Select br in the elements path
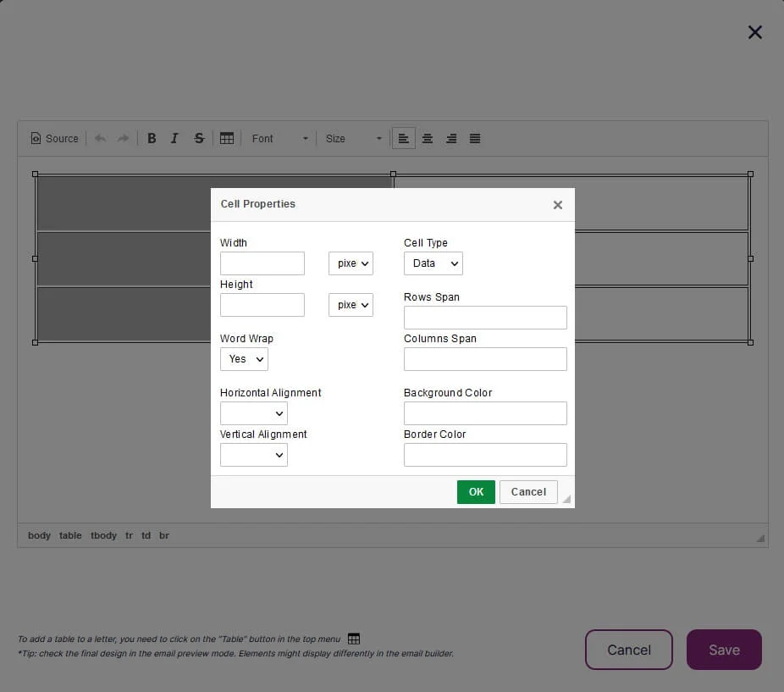The image size is (784, 692). pyautogui.click(x=164, y=535)
